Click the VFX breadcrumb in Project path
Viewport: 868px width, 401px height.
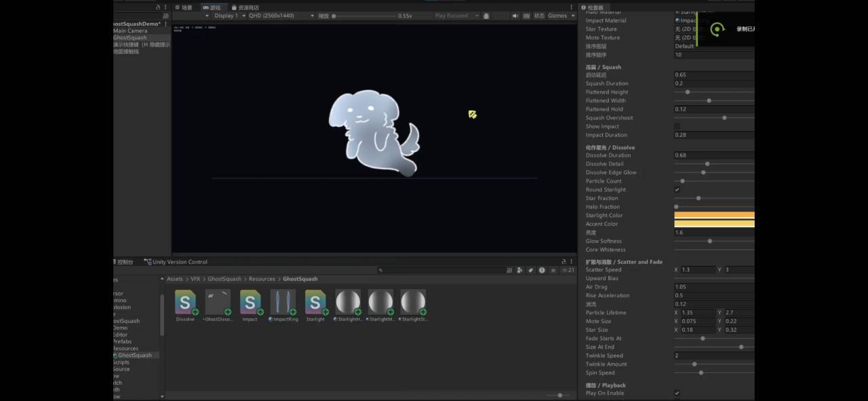[x=195, y=279]
